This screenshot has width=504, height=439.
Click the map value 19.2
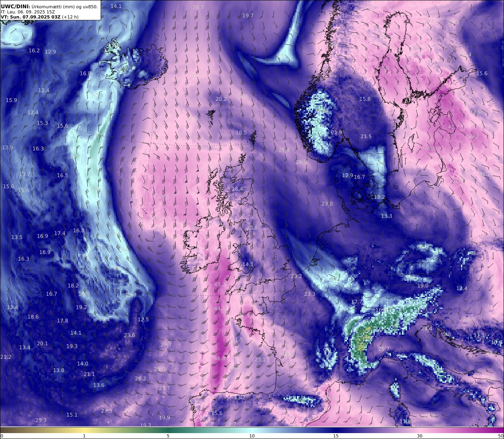(x=82, y=307)
